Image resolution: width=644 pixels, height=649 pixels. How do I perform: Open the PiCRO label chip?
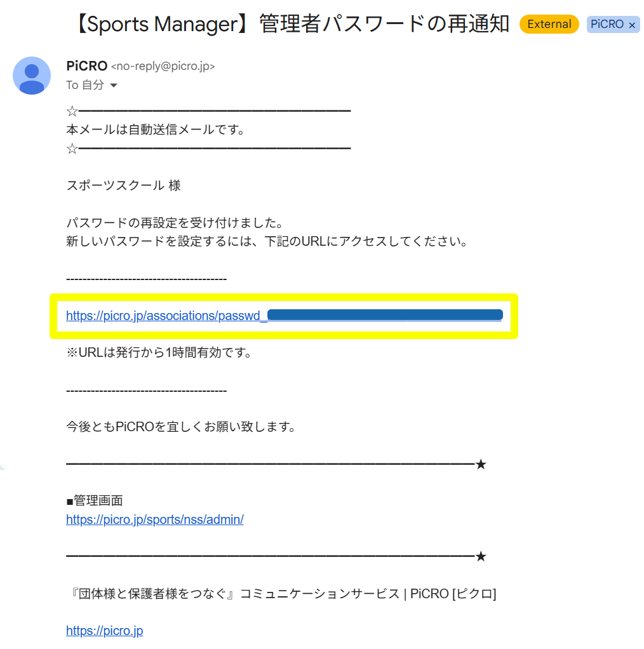coord(607,24)
